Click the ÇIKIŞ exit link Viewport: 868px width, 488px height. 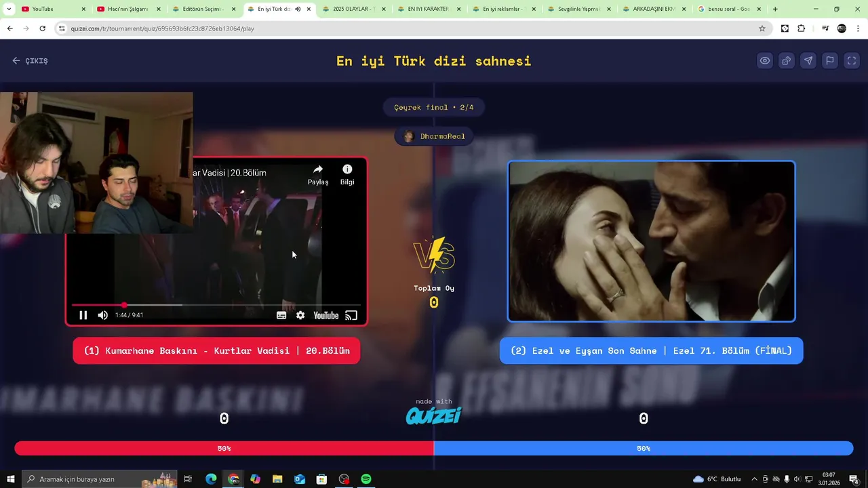click(30, 61)
